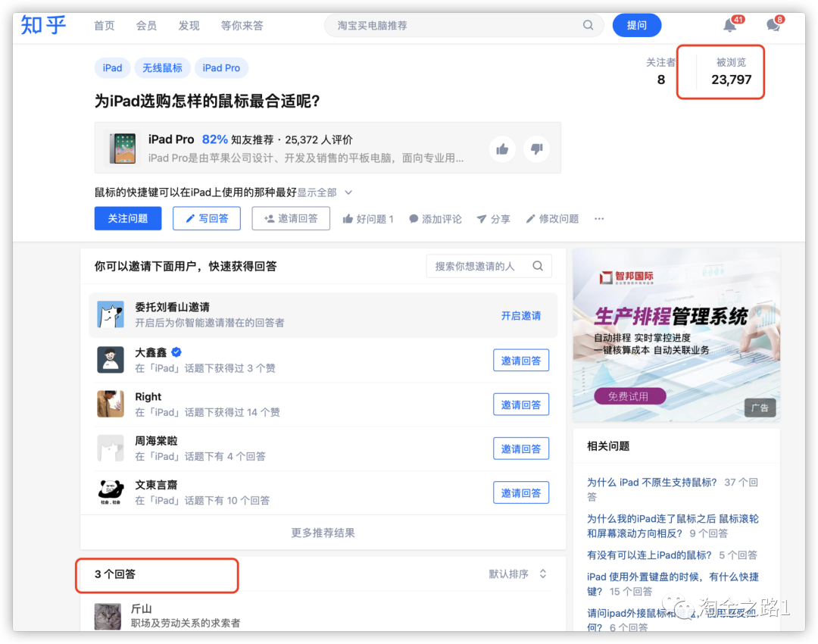Open the 首页 navigation tab
This screenshot has height=644, width=818.
pyautogui.click(x=104, y=26)
